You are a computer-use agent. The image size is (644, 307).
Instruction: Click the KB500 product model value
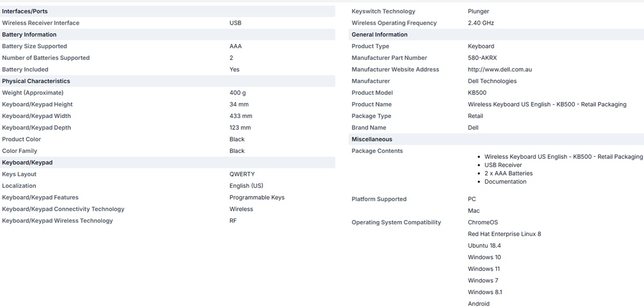(477, 93)
